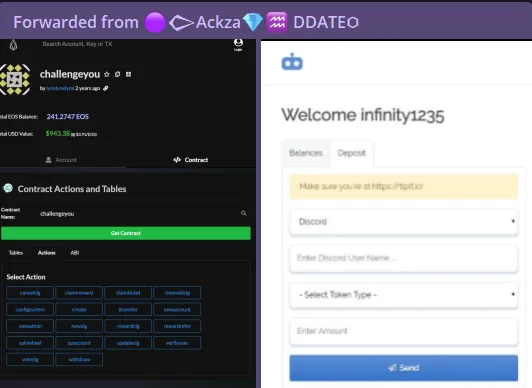
Task: Click the $943.38 USD value
Action: click(x=58, y=134)
